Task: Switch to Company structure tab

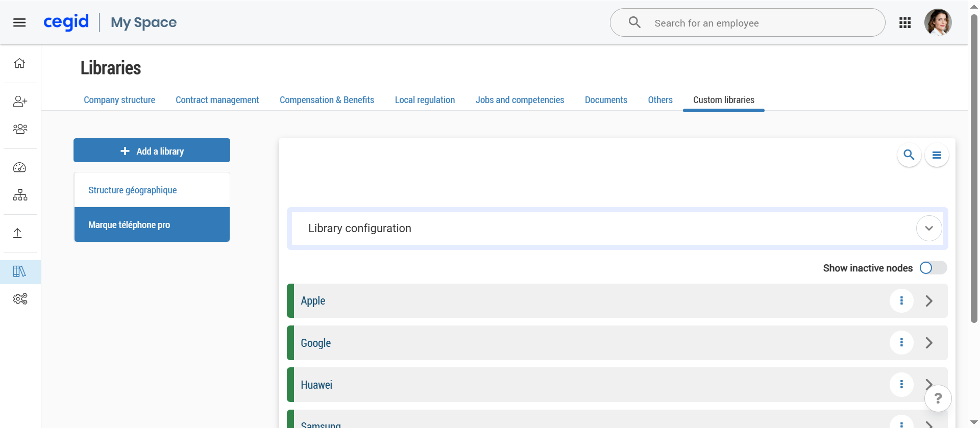Action: click(119, 100)
